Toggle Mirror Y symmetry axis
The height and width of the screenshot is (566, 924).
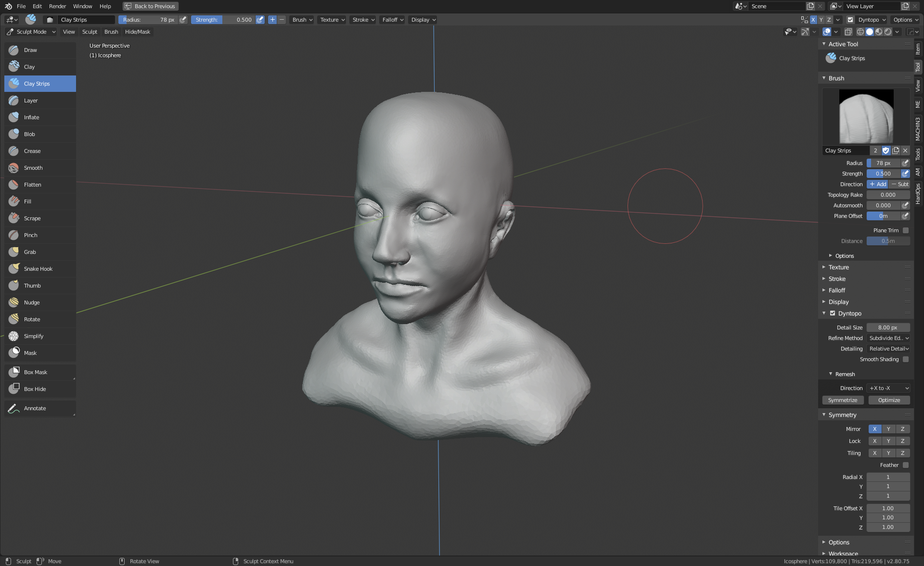coord(888,429)
